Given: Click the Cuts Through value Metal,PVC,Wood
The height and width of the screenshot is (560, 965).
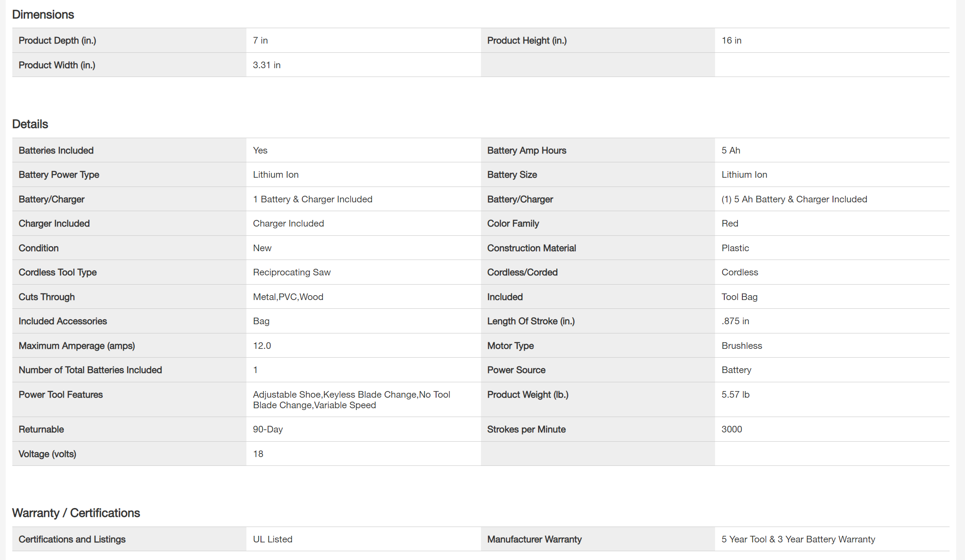Looking at the screenshot, I should 288,297.
